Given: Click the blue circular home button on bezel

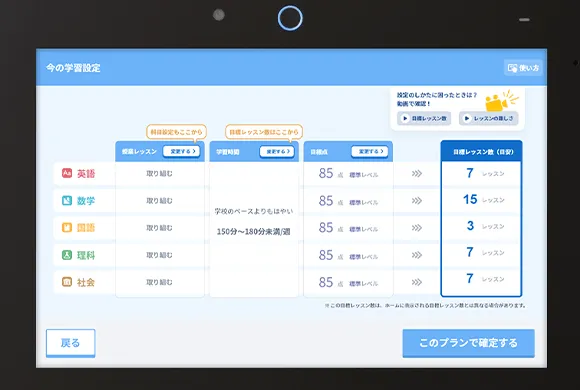Looking at the screenshot, I should click(x=290, y=18).
